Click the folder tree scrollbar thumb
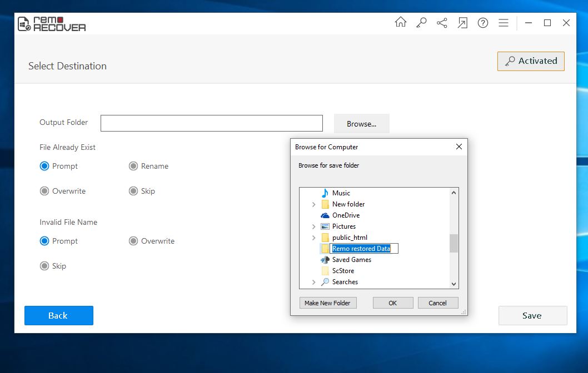The height and width of the screenshot is (373, 588). (x=454, y=244)
